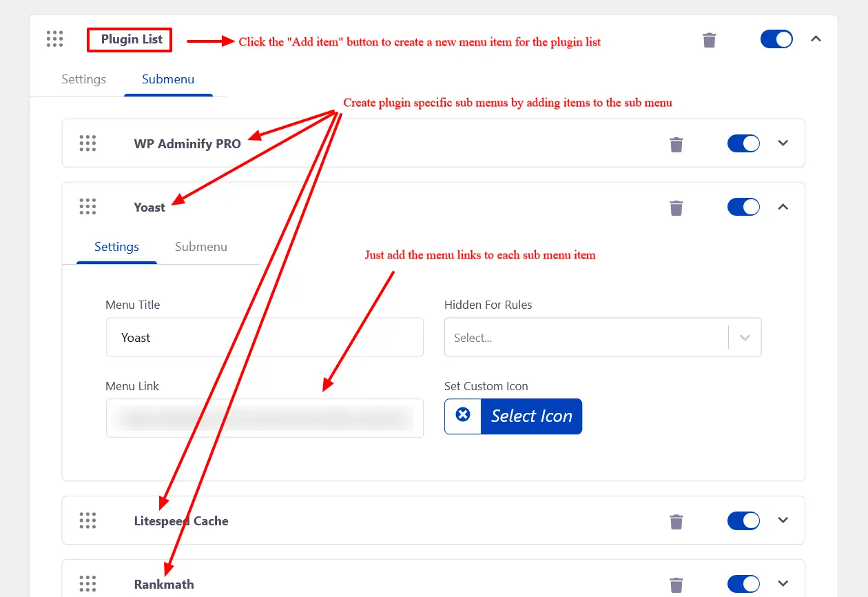Screen dimensions: 868x597
Task: Click the drag handle of the Yoast item
Action: point(87,206)
